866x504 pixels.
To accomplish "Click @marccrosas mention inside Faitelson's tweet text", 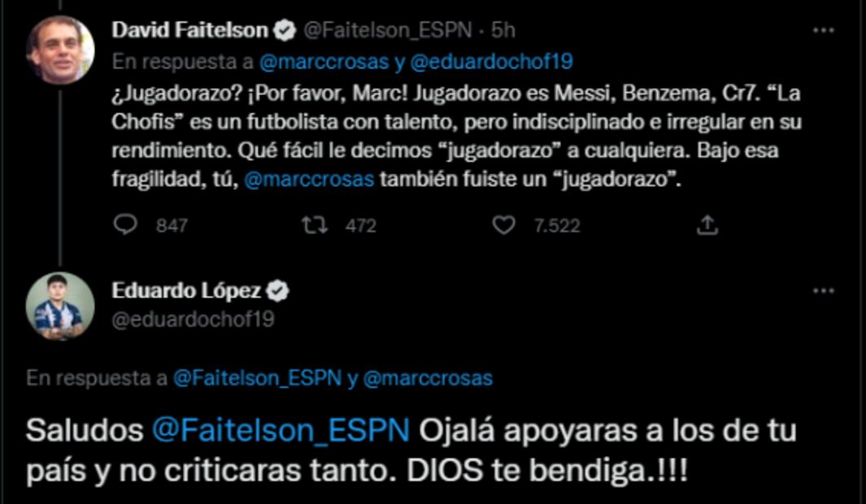I will tap(309, 180).
